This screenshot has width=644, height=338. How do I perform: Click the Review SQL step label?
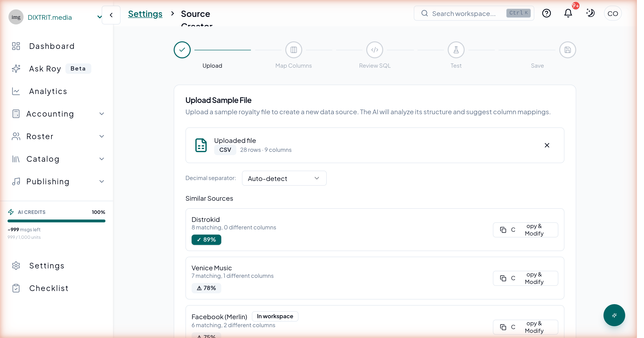coord(375,66)
